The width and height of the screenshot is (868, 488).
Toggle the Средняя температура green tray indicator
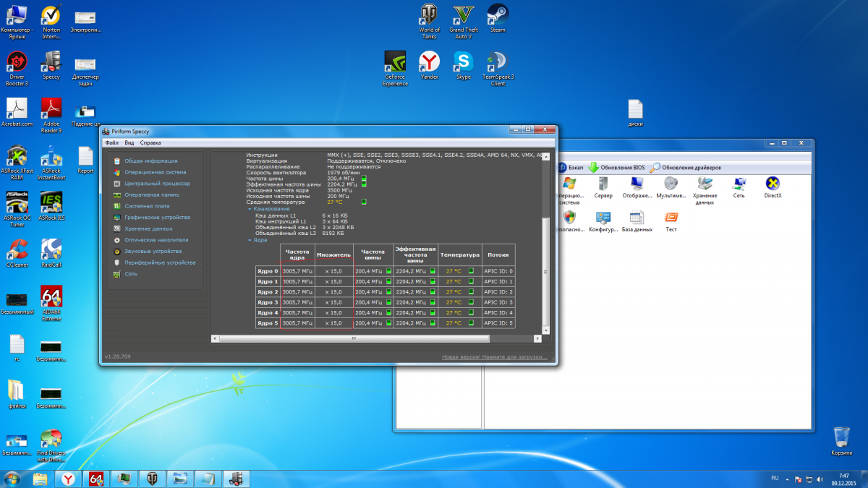[x=364, y=202]
